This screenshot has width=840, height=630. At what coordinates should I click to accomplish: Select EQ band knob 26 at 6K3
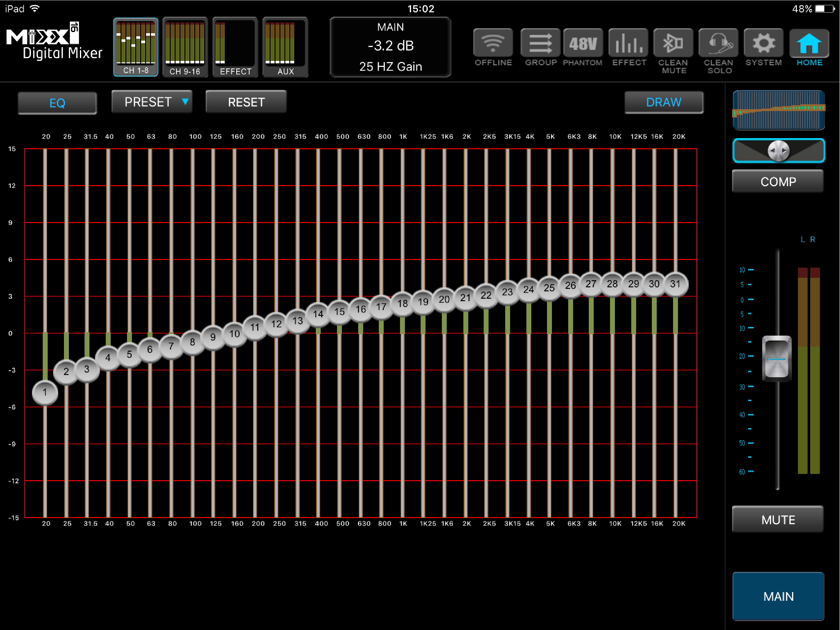point(570,285)
